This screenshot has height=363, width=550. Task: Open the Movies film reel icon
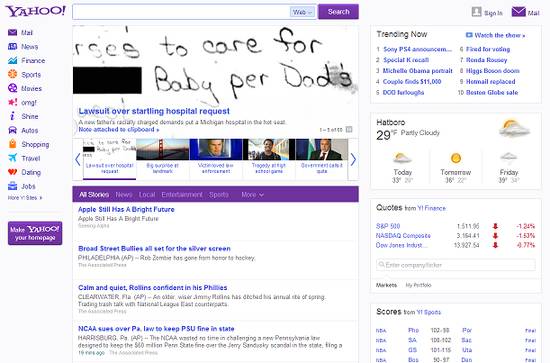[x=12, y=88]
